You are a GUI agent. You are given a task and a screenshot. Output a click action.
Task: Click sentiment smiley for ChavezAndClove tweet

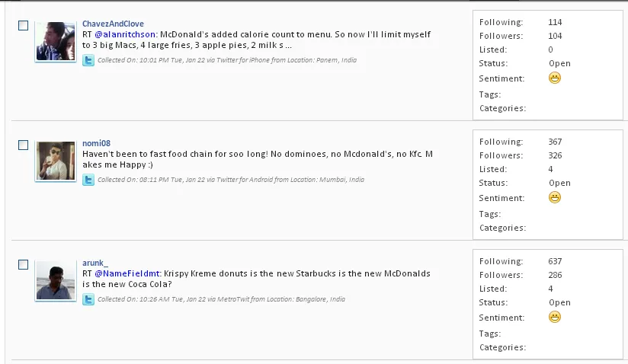555,78
